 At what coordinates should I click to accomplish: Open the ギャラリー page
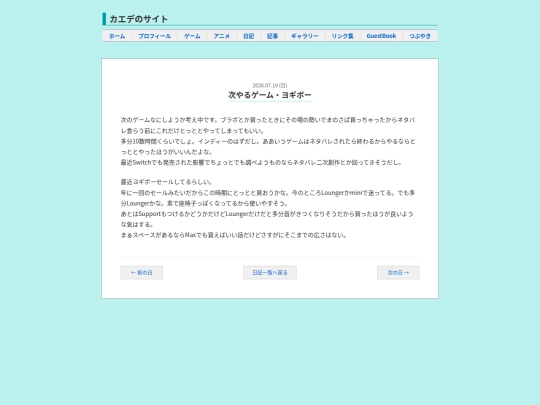305,36
